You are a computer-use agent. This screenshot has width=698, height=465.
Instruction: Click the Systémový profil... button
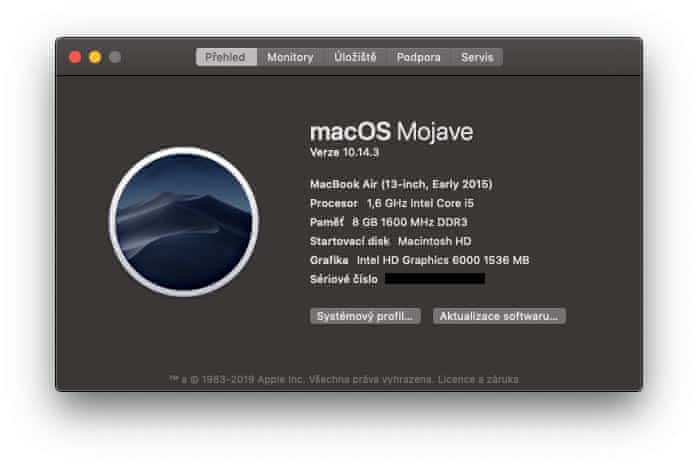click(365, 316)
